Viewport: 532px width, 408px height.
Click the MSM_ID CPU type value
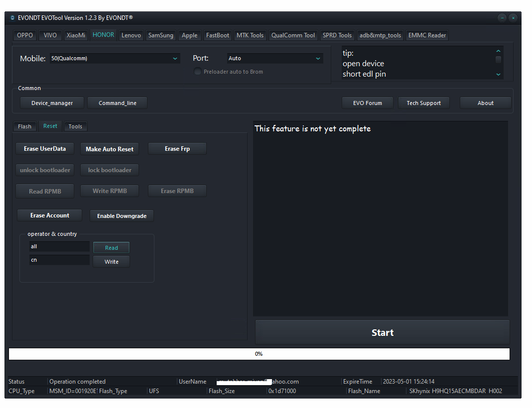(73, 391)
